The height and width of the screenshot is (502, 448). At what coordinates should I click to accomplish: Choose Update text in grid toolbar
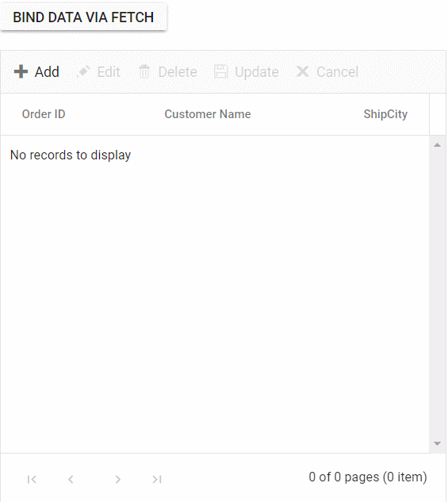tap(257, 72)
